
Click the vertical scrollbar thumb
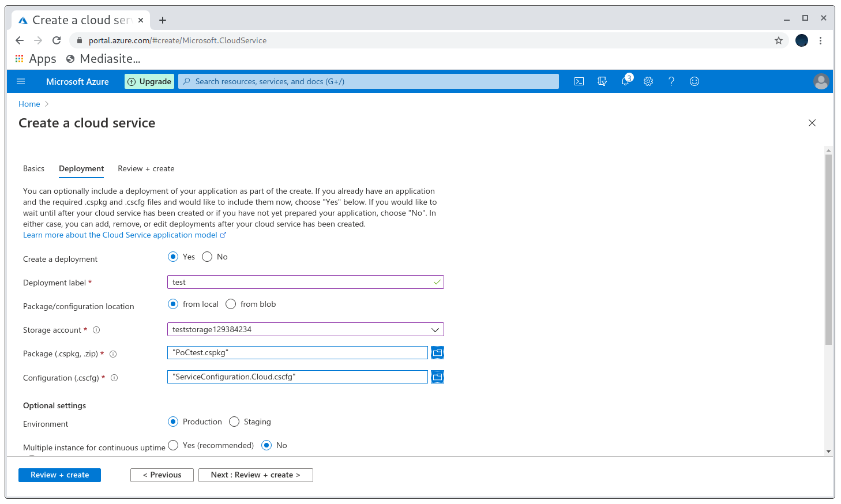[828, 249]
